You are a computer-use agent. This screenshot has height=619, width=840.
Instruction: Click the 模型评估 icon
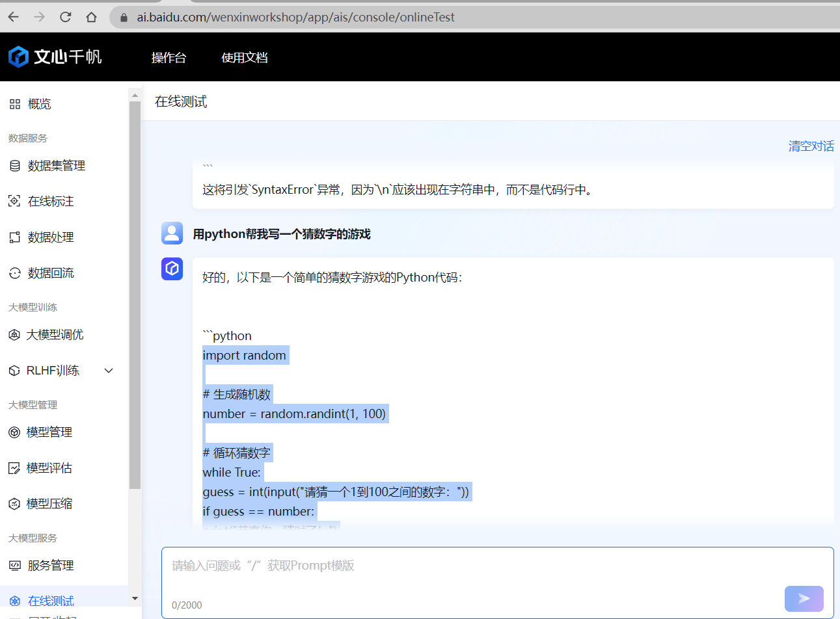click(x=14, y=468)
